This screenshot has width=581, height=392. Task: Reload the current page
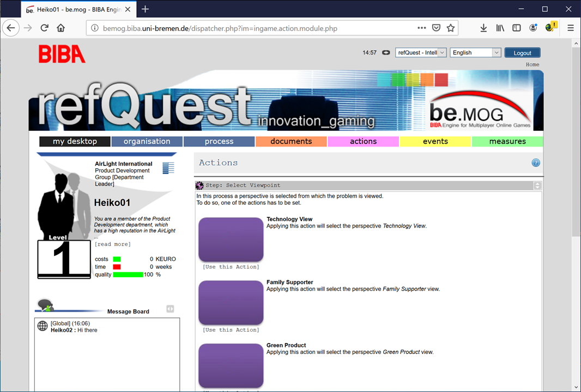(45, 28)
